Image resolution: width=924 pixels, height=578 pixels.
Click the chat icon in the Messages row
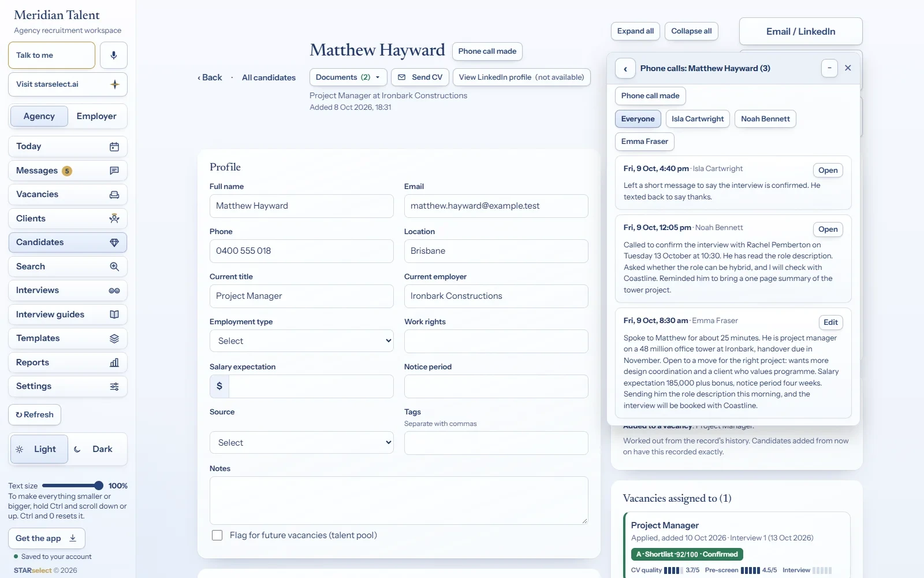(114, 171)
